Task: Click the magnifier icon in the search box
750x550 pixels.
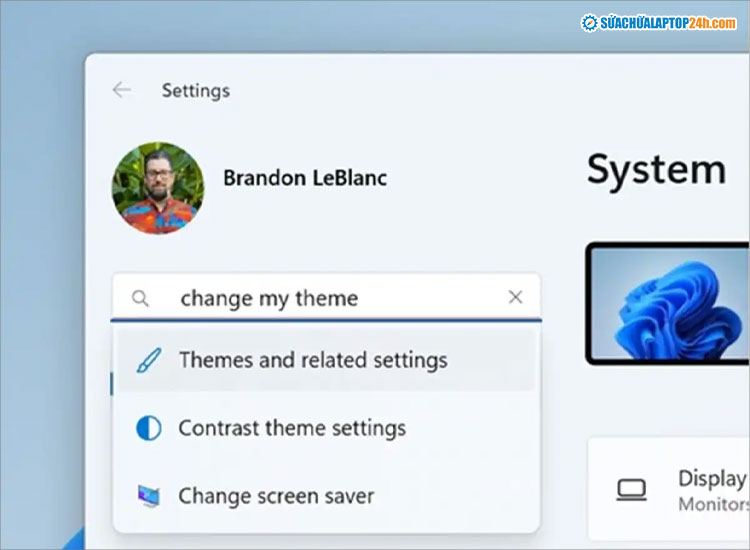Action: coord(141,298)
